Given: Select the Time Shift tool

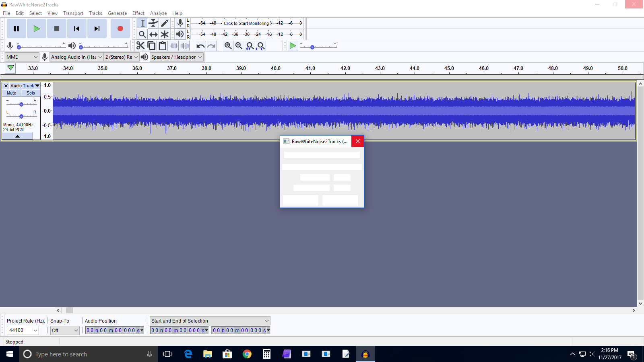Looking at the screenshot, I should click(x=153, y=34).
